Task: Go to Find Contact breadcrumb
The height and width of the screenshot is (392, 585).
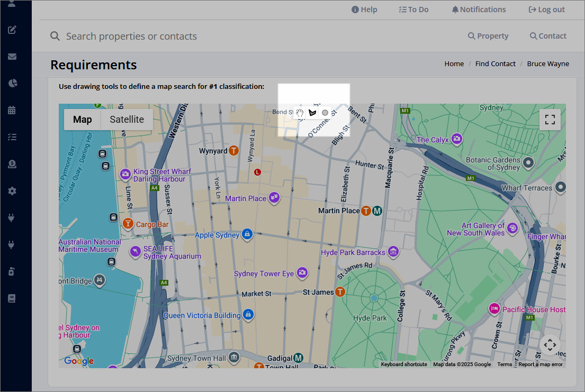Action: point(495,64)
